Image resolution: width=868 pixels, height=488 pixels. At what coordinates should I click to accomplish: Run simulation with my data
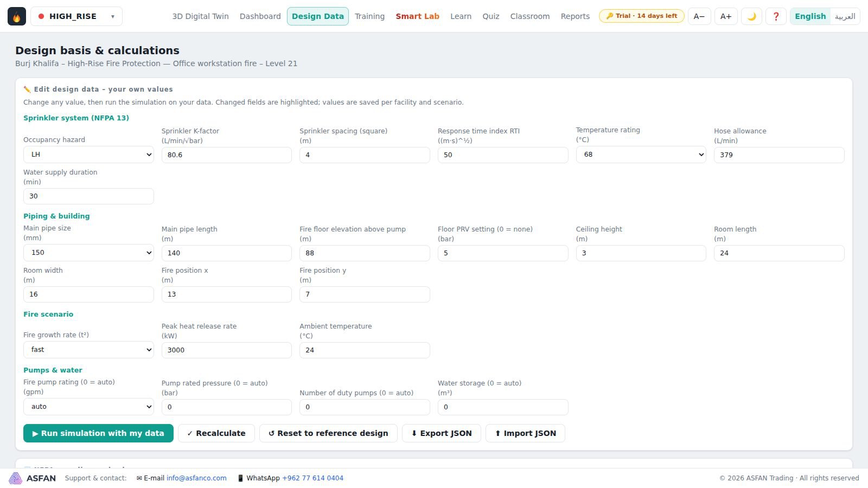(x=98, y=433)
